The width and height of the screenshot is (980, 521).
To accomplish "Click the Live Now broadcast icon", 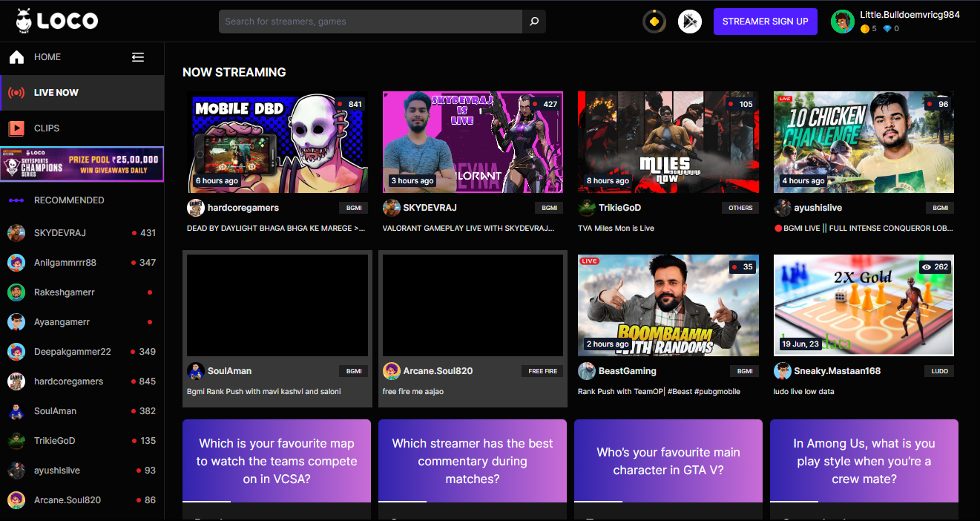I will coord(16,93).
